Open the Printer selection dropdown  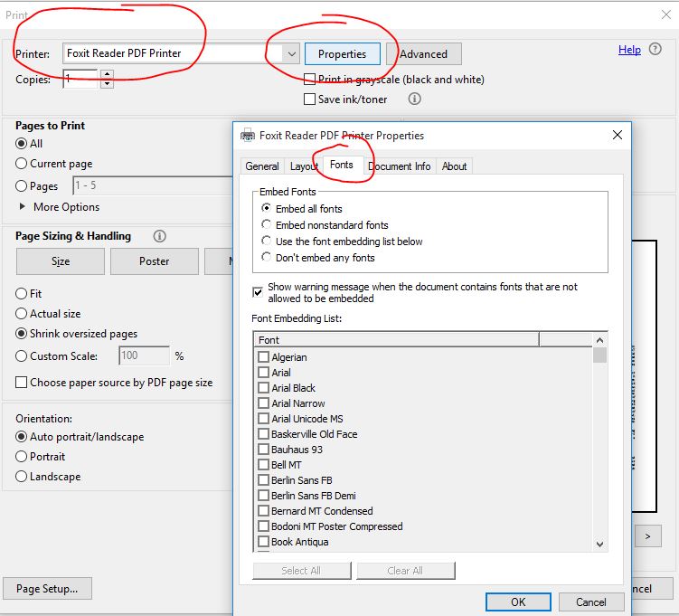point(291,54)
